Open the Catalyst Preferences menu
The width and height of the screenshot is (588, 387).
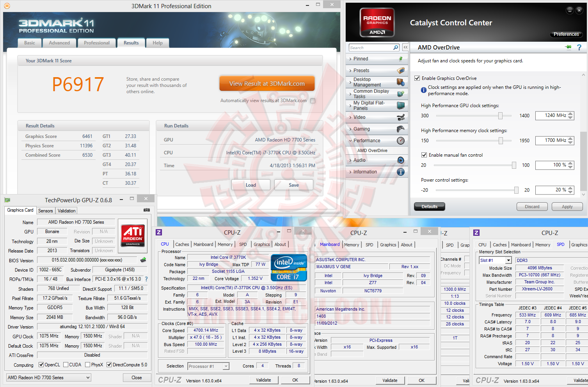566,34
